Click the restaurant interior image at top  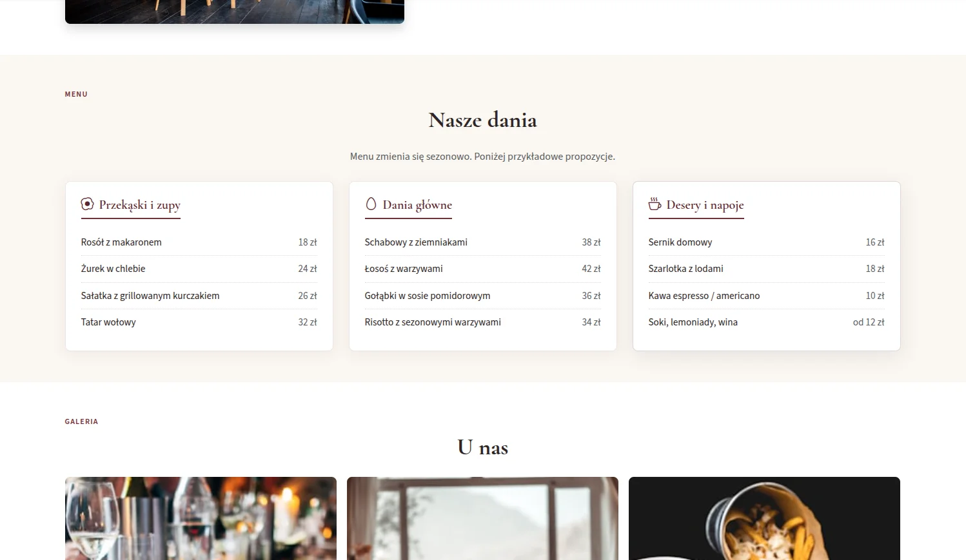(x=235, y=12)
